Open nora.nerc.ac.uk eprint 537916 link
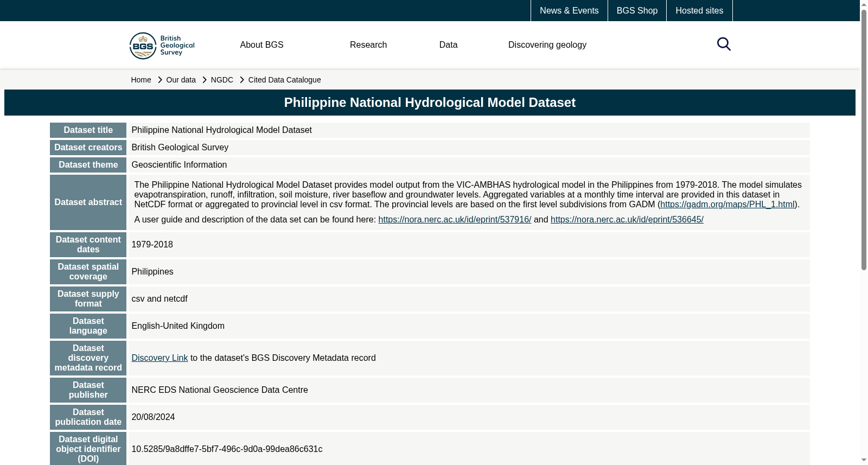The width and height of the screenshot is (868, 465). pos(455,220)
